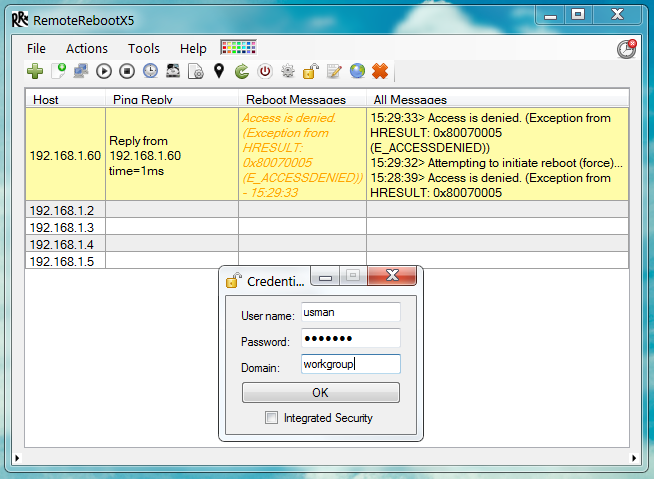Open the File menu

coord(36,48)
